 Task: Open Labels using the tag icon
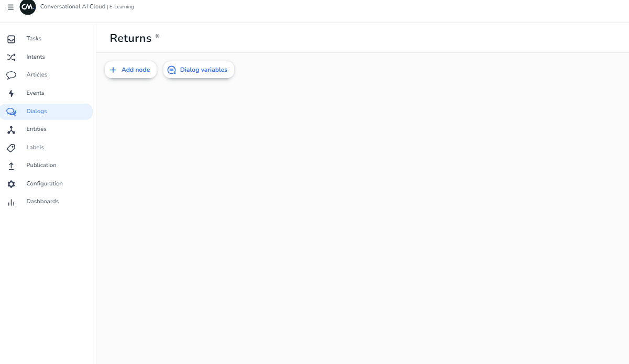tap(11, 147)
